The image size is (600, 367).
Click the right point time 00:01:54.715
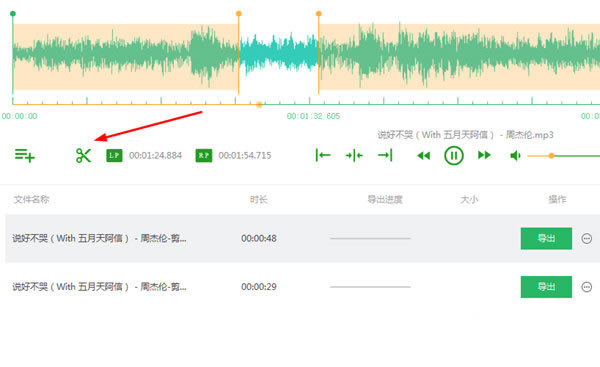pyautogui.click(x=245, y=155)
